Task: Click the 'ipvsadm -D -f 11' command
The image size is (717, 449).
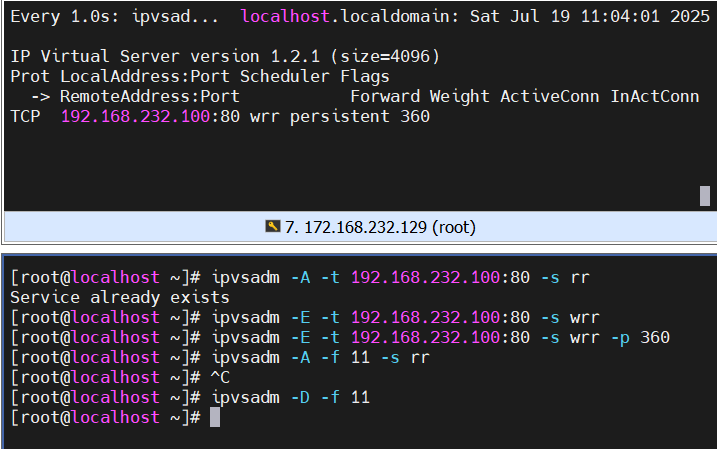Action: [291, 397]
